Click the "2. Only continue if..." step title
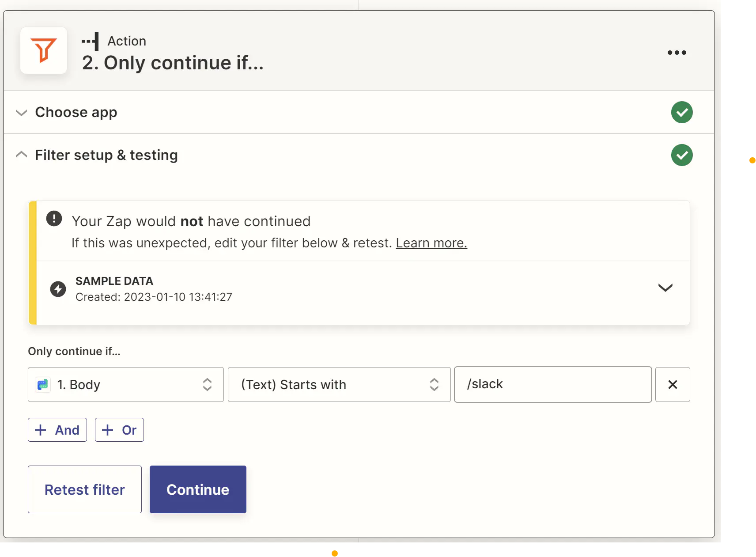The image size is (756, 557). click(173, 63)
